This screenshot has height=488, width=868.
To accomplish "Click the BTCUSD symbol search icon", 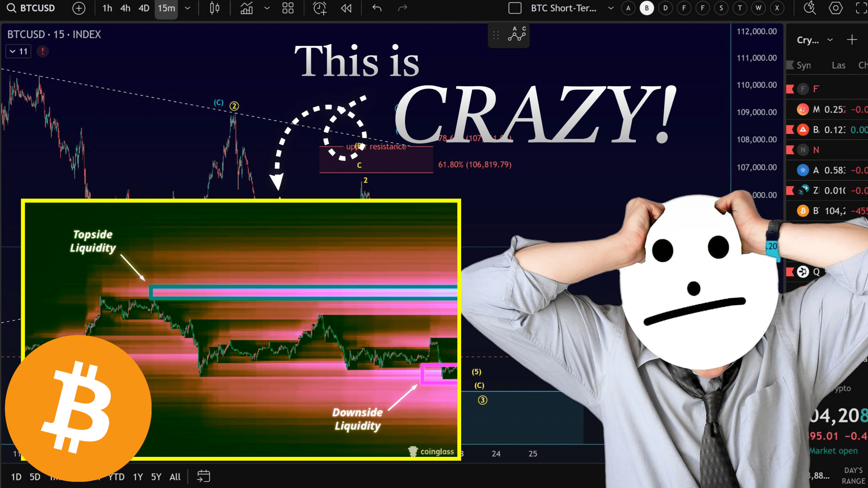I will [11, 8].
